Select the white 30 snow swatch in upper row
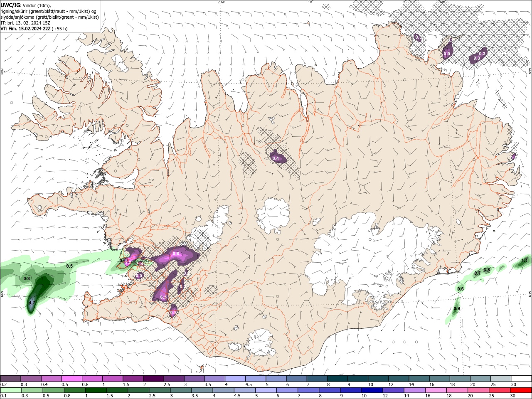Viewport: 532px width, 399px height. (521, 379)
